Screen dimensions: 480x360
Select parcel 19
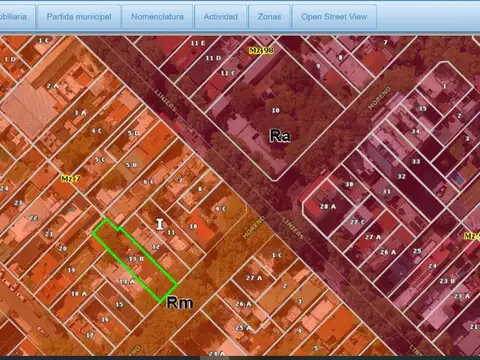(x=72, y=270)
